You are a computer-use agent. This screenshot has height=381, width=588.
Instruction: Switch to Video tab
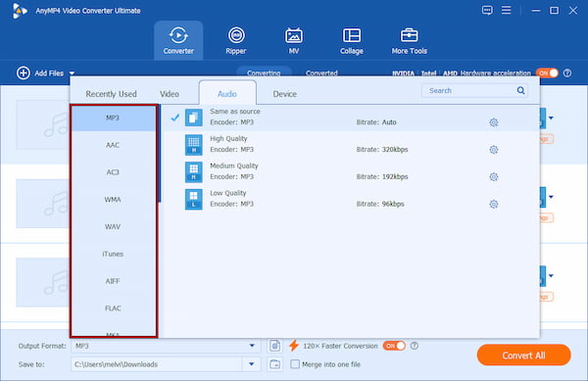click(x=170, y=94)
